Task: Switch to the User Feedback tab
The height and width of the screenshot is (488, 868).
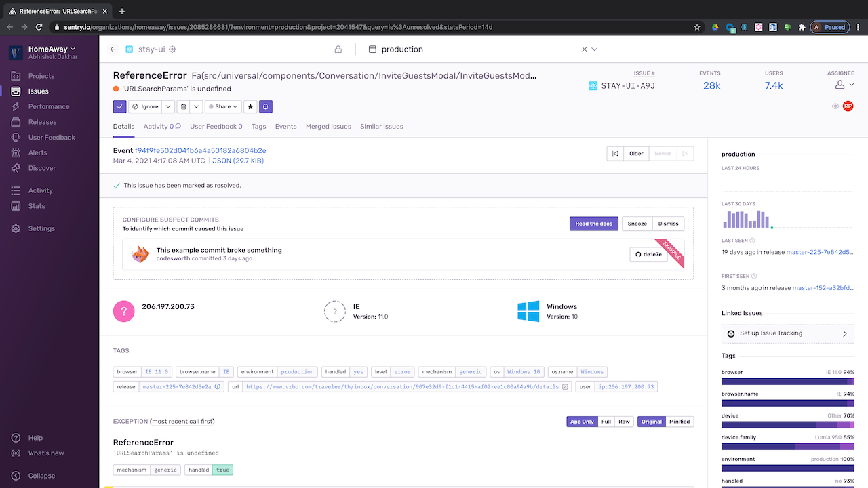Action: [x=216, y=127]
